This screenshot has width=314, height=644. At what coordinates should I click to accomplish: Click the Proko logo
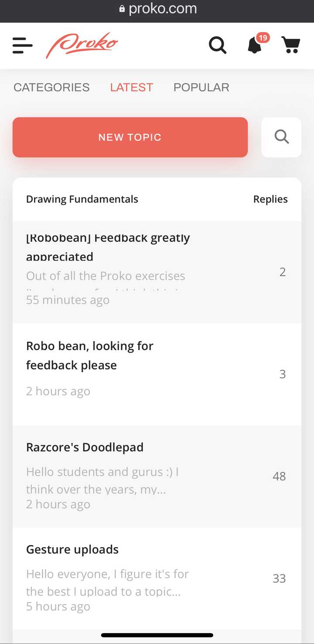(x=82, y=45)
